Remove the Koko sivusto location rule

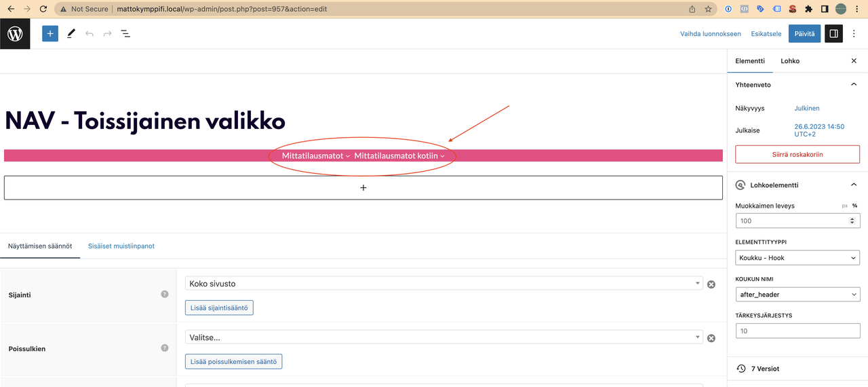[711, 284]
